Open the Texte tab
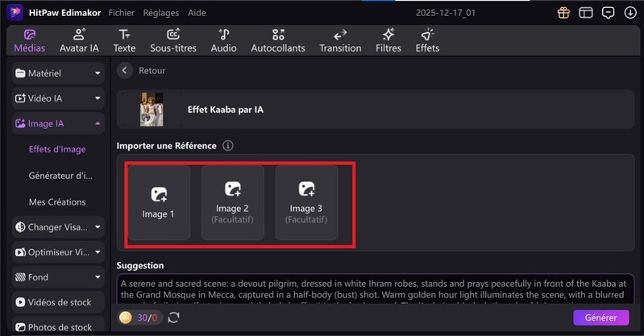The image size is (644, 336). pos(124,40)
